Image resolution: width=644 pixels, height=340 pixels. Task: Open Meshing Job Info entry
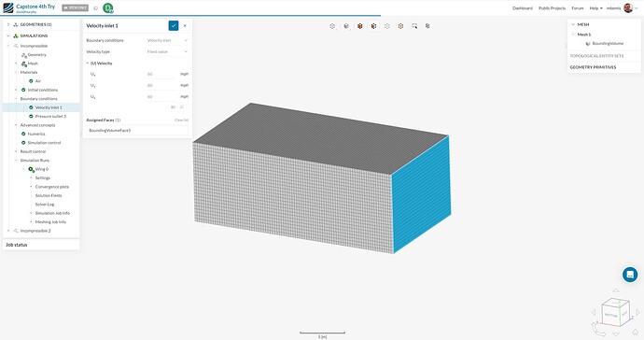(x=50, y=222)
